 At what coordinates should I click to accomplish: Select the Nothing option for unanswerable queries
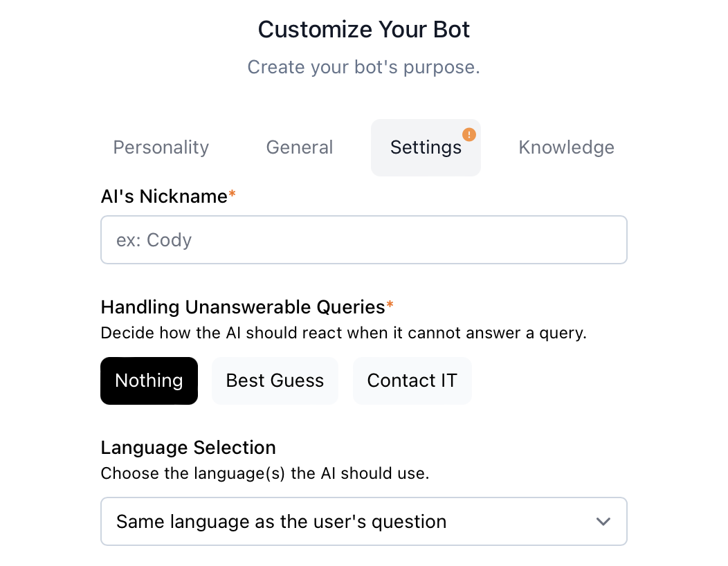tap(149, 381)
